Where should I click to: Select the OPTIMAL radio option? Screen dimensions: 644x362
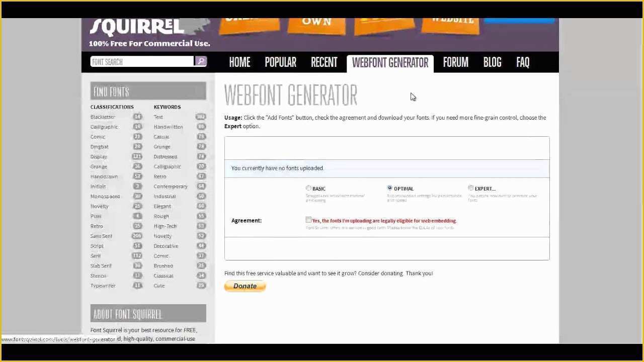pos(389,188)
